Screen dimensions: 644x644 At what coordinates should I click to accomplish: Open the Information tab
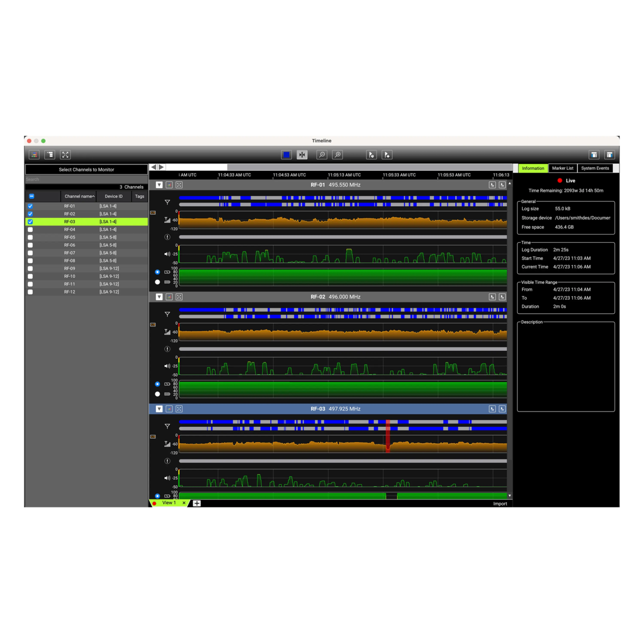[x=533, y=169]
